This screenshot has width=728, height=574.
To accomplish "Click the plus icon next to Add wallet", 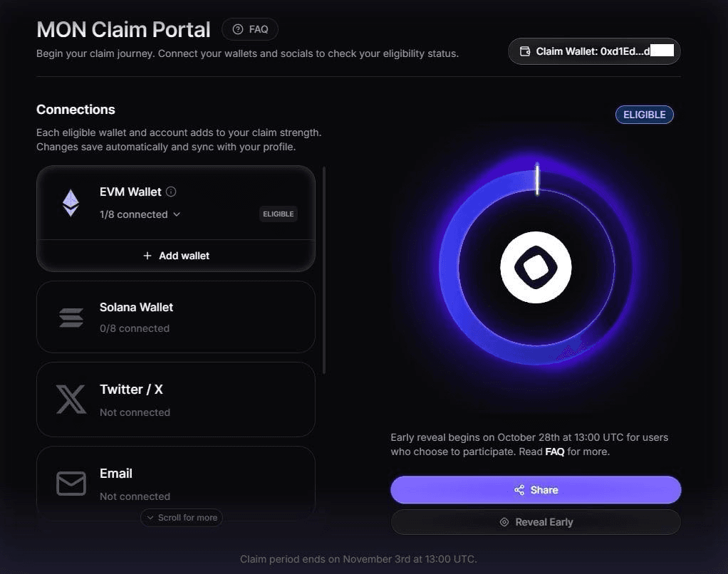I will tap(147, 256).
